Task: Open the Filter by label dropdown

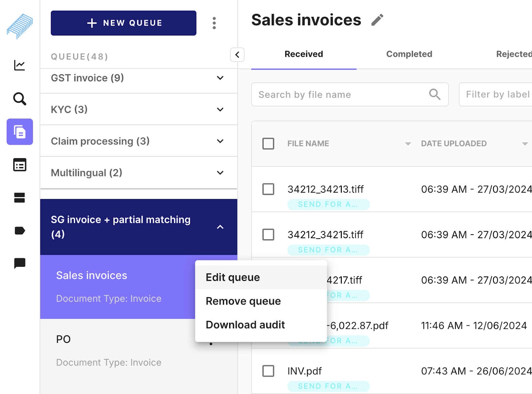Action: pyautogui.click(x=495, y=94)
